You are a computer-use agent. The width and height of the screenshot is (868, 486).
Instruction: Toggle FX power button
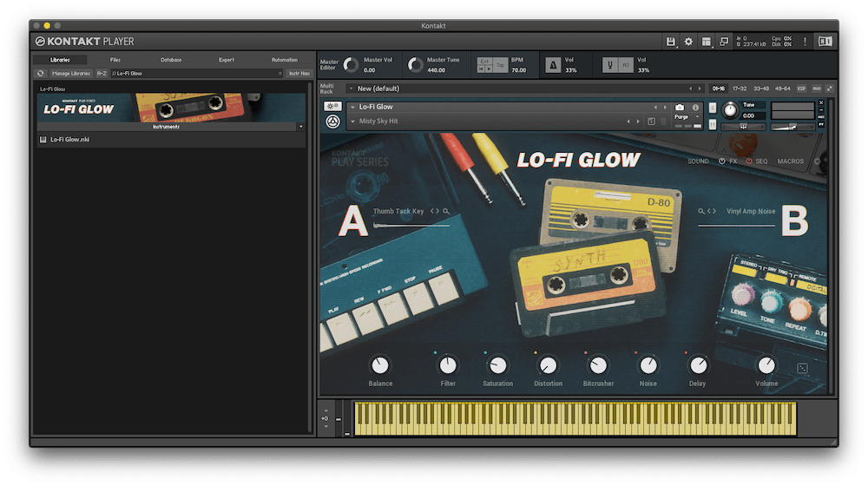[722, 161]
